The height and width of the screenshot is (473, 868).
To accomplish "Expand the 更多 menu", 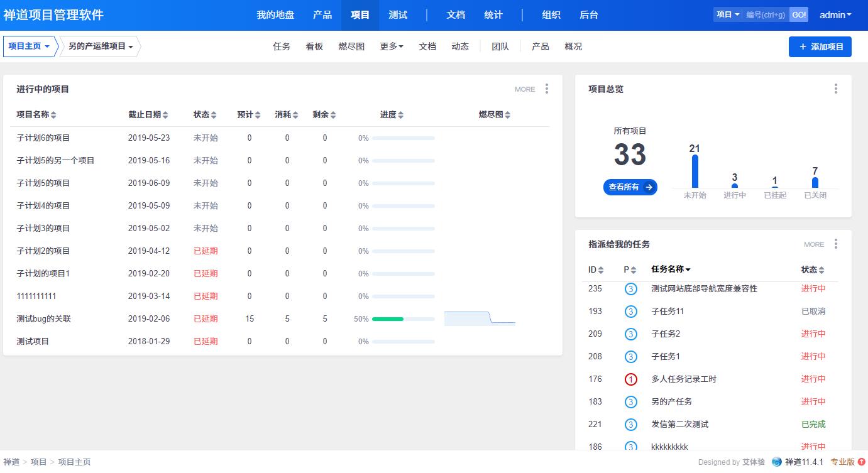I will coord(392,46).
